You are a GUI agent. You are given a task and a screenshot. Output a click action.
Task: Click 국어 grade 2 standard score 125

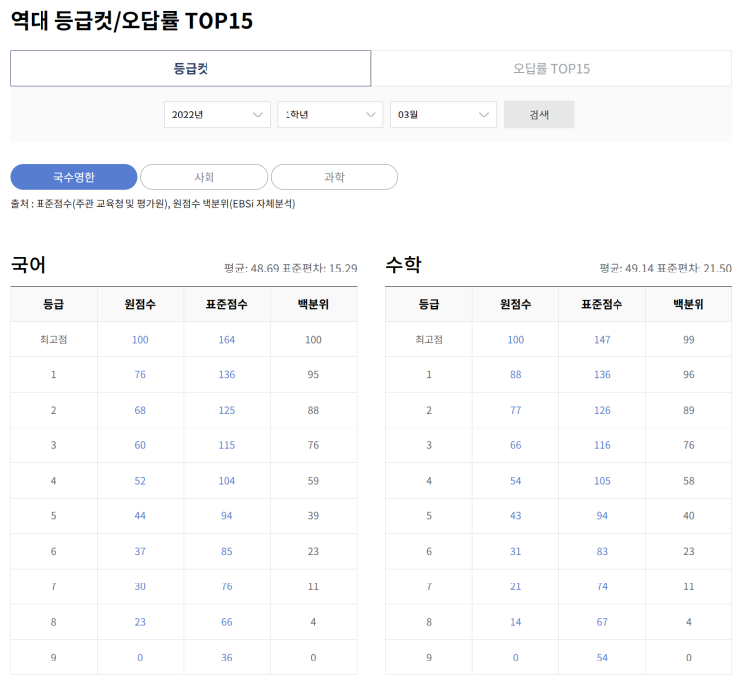[227, 410]
